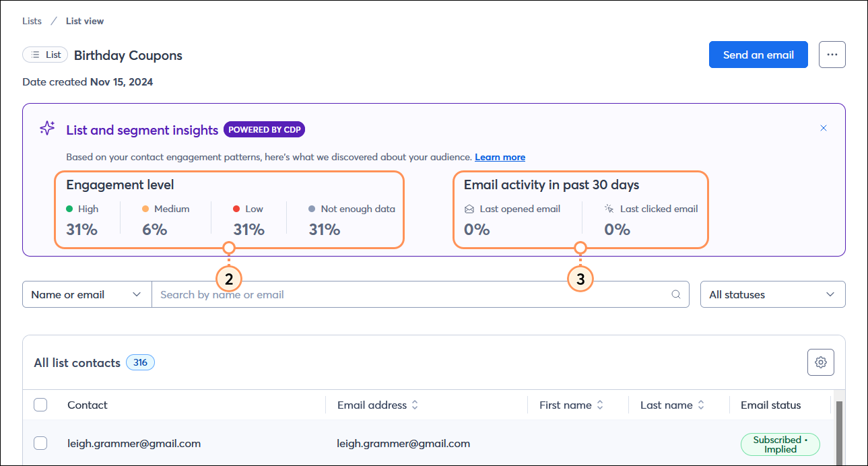
Task: Open the All statuses dropdown
Action: 772,294
